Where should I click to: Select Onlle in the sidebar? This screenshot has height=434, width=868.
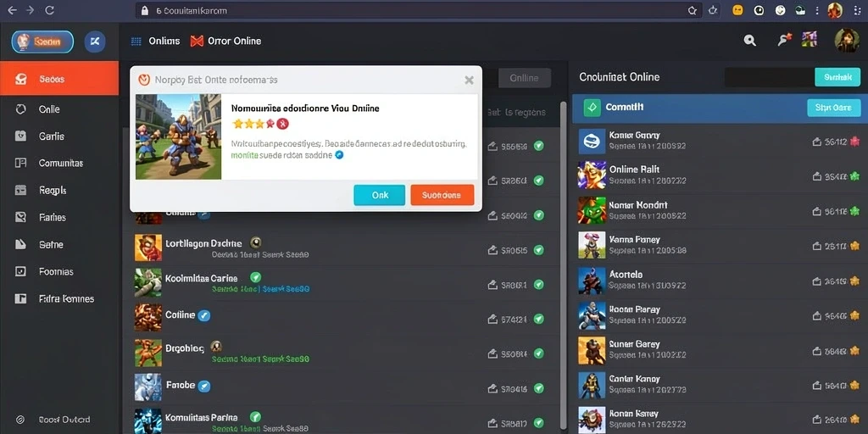pos(59,109)
